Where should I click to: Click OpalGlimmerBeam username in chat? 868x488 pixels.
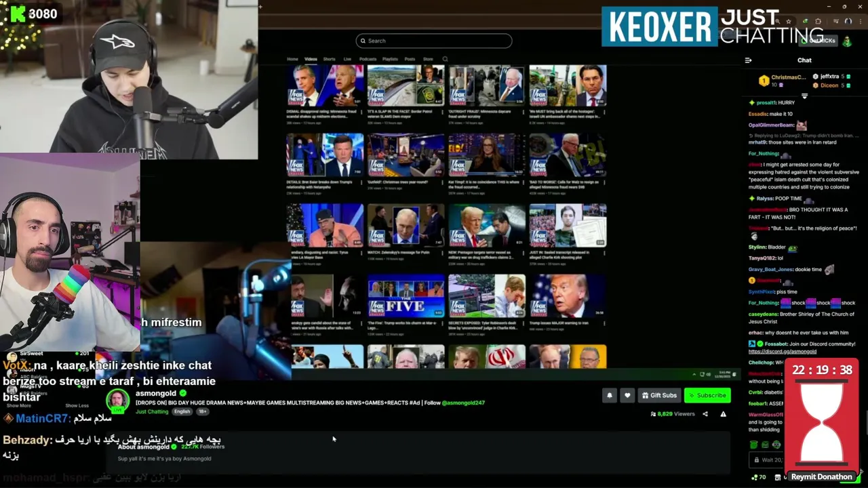(x=771, y=125)
